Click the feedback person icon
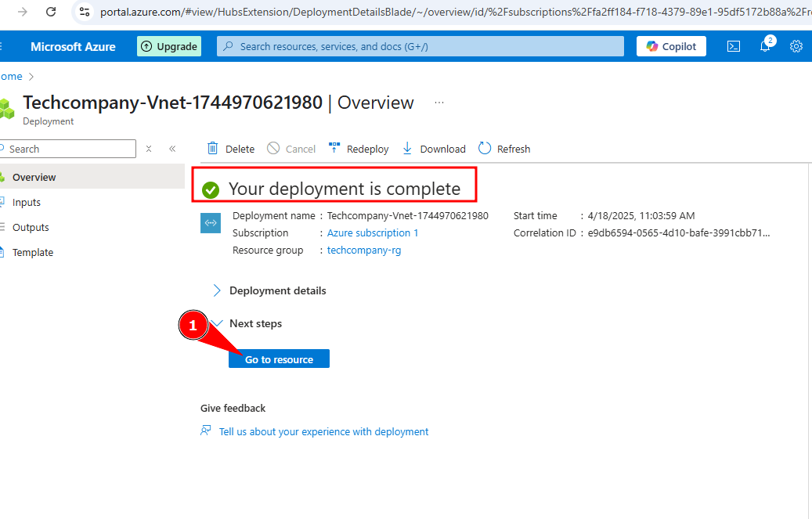 click(x=206, y=431)
